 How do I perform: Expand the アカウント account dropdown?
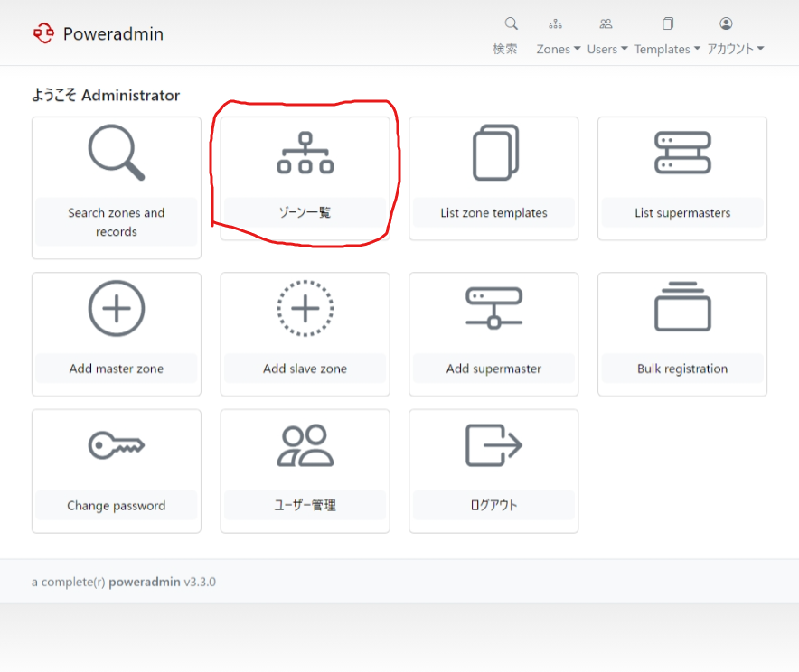point(736,49)
